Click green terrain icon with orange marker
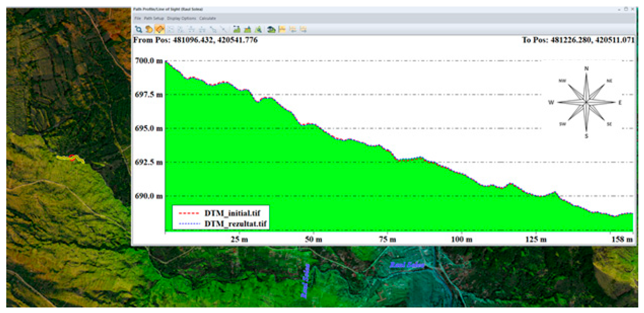644x313 pixels. coord(247,29)
